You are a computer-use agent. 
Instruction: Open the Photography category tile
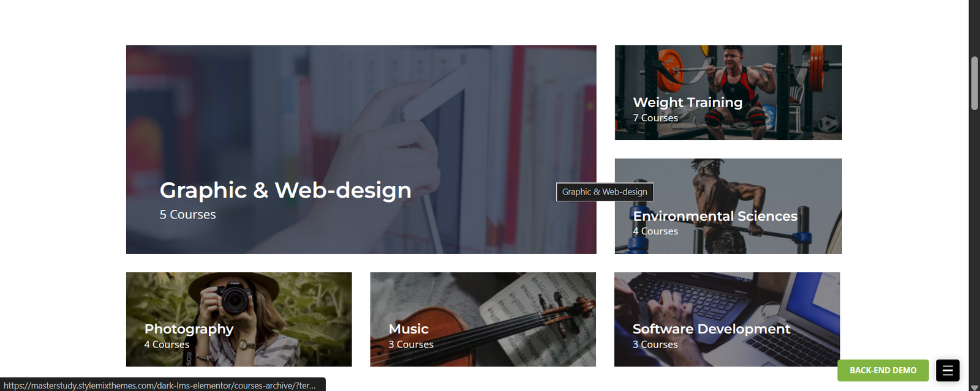click(239, 319)
